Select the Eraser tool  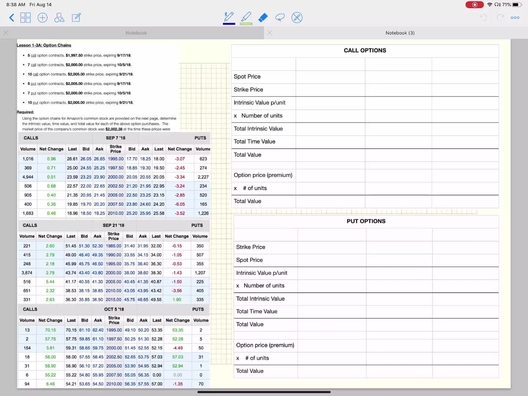click(x=263, y=18)
